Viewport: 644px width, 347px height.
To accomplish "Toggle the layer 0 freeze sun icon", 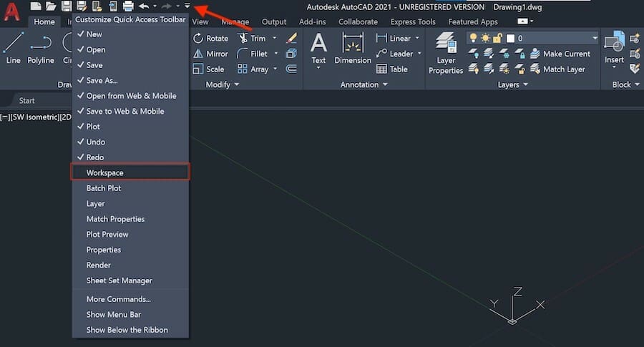I will point(485,38).
